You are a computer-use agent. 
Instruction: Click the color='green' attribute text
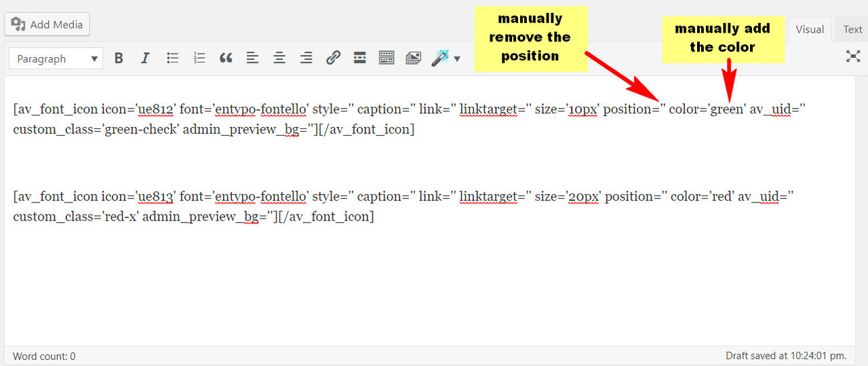coord(707,109)
